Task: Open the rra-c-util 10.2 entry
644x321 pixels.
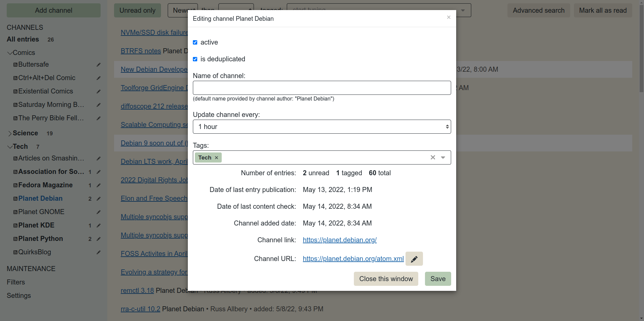Action: tap(140, 309)
